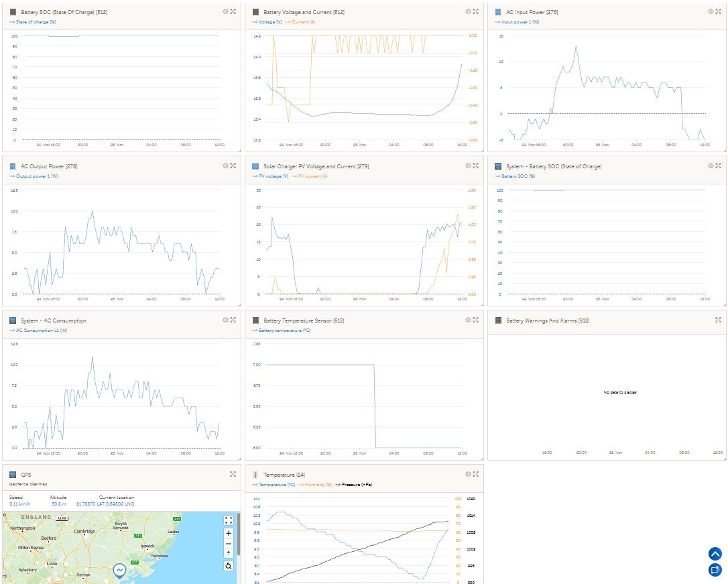
Task: Toggle Humidity (%) series in Temperature chart
Action: (x=318, y=484)
